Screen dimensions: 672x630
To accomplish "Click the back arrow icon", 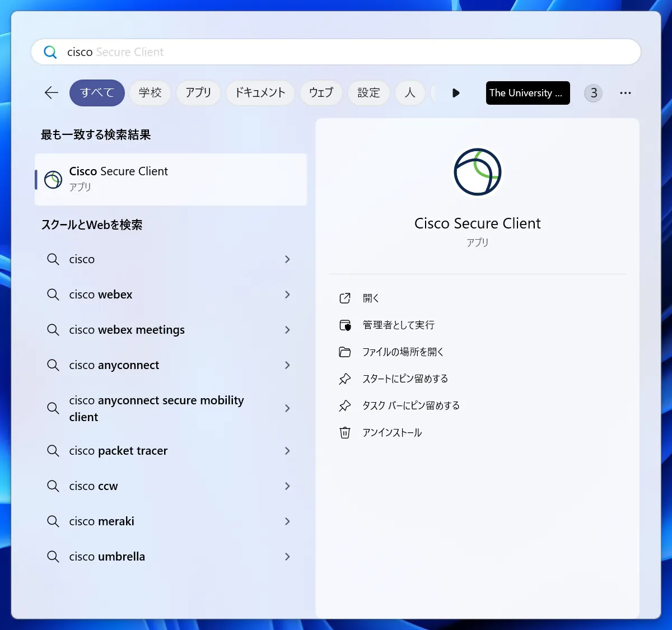I will [x=52, y=93].
